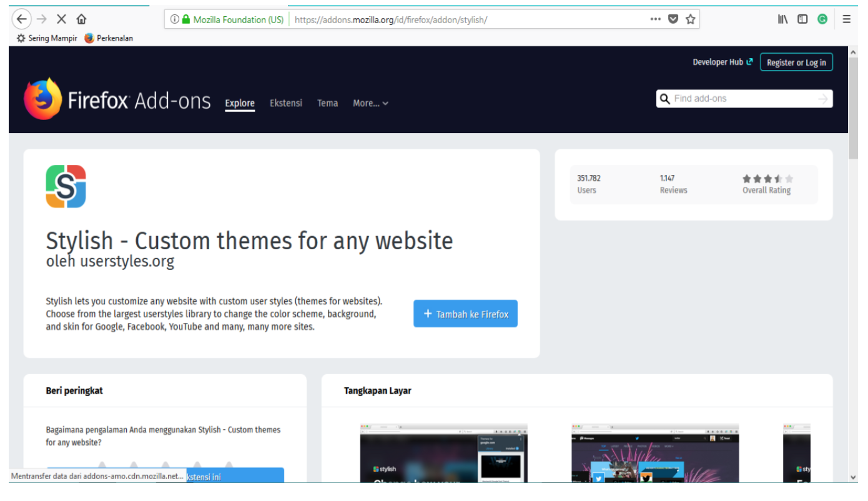The height and width of the screenshot is (501, 868).
Task: Open the Developer Hub link
Action: 723,62
